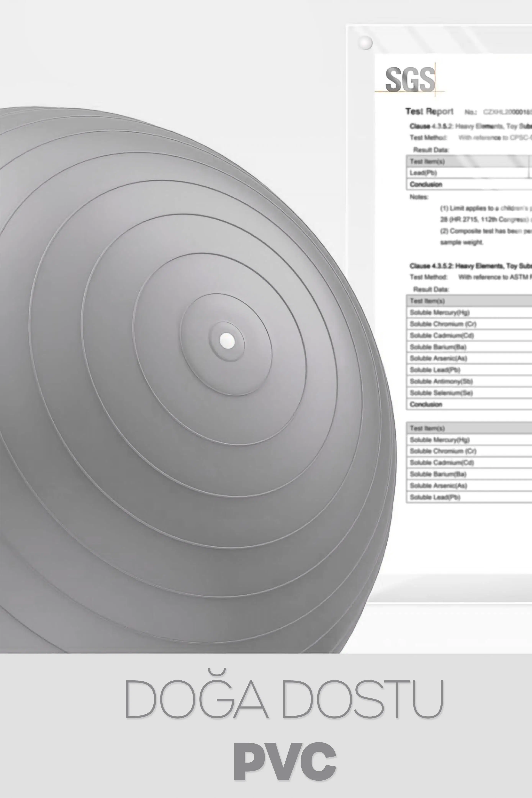Click the second 'Soluble Barium(Ba)' row
This screenshot has height=798, width=532.
(x=438, y=474)
